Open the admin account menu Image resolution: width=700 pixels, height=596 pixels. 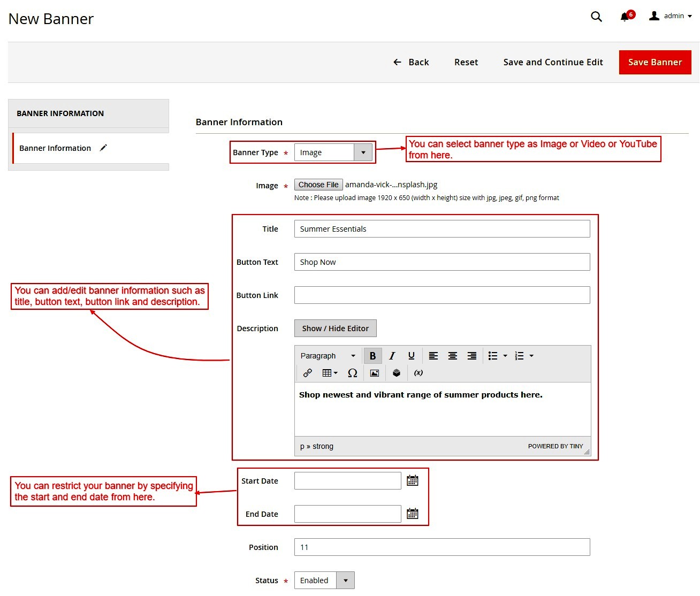point(671,16)
